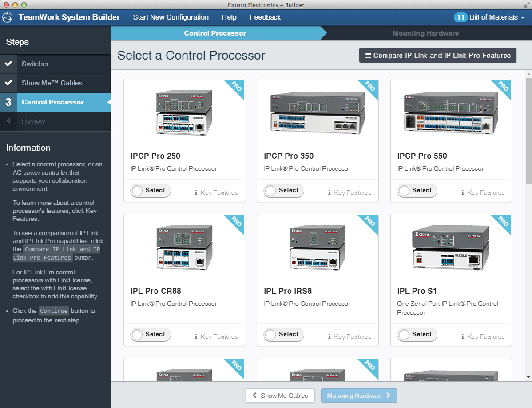Click the TeamWork System Builder logo icon
Image resolution: width=532 pixels, height=408 pixels.
tap(7, 17)
